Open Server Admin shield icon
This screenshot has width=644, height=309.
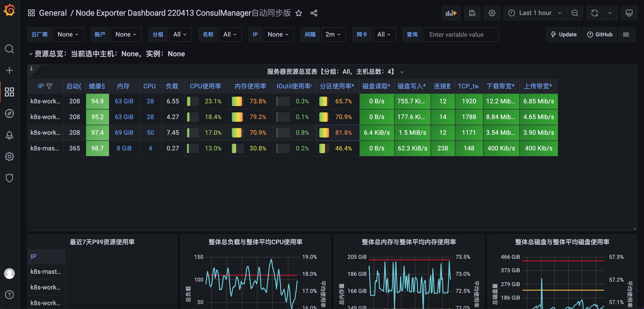point(9,178)
